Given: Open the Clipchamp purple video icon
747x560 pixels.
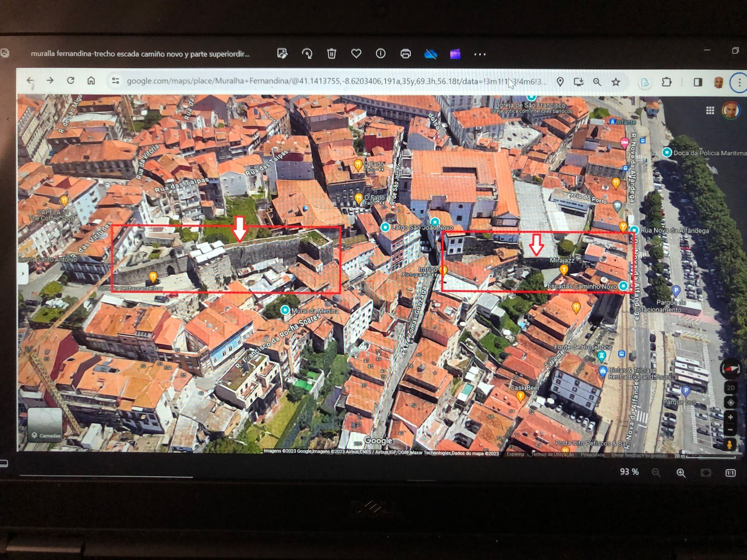Looking at the screenshot, I should [455, 54].
